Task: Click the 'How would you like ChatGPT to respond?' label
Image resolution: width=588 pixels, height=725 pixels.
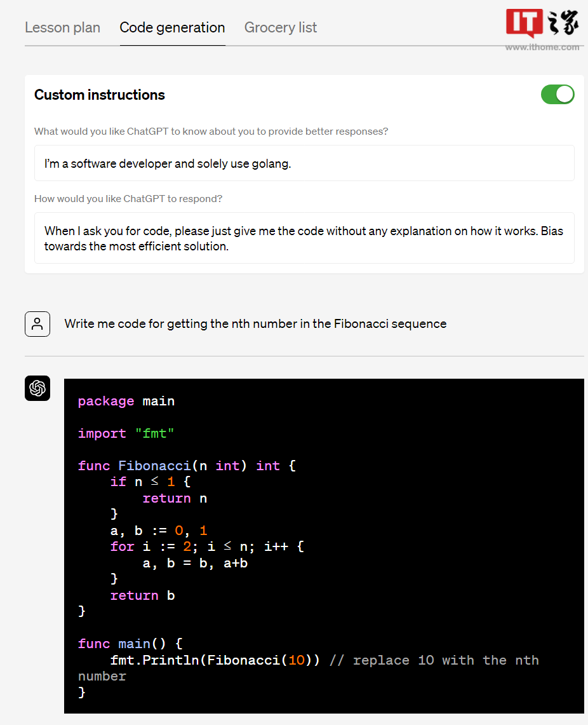Action: click(128, 199)
